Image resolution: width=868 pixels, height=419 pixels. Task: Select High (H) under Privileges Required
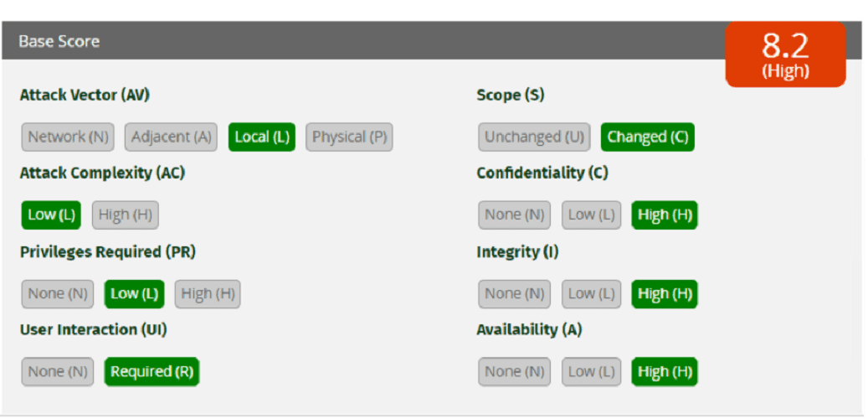click(x=208, y=294)
